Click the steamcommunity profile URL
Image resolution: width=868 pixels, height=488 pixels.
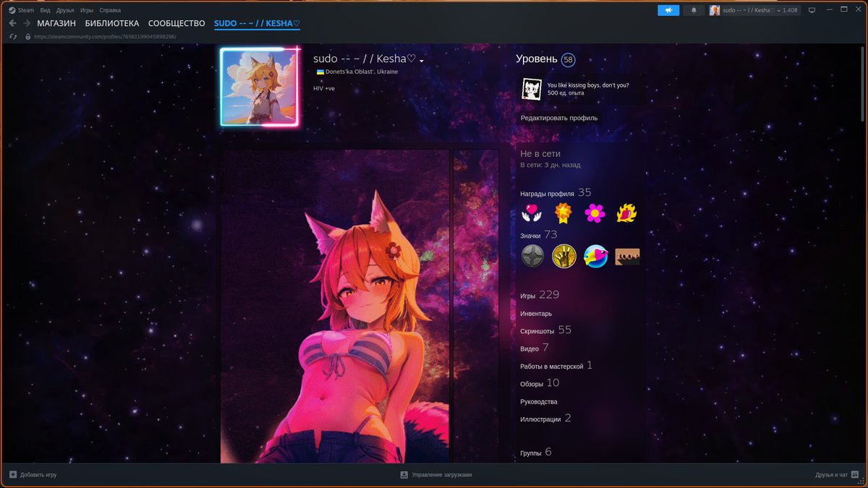106,36
